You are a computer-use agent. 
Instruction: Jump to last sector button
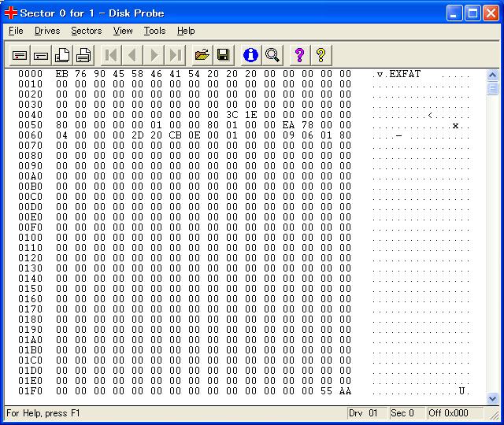click(x=175, y=55)
